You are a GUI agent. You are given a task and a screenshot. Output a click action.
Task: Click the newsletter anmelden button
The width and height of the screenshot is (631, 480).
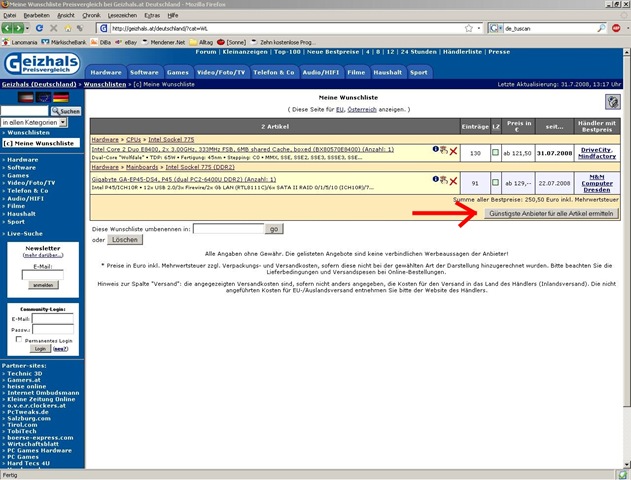point(43,285)
